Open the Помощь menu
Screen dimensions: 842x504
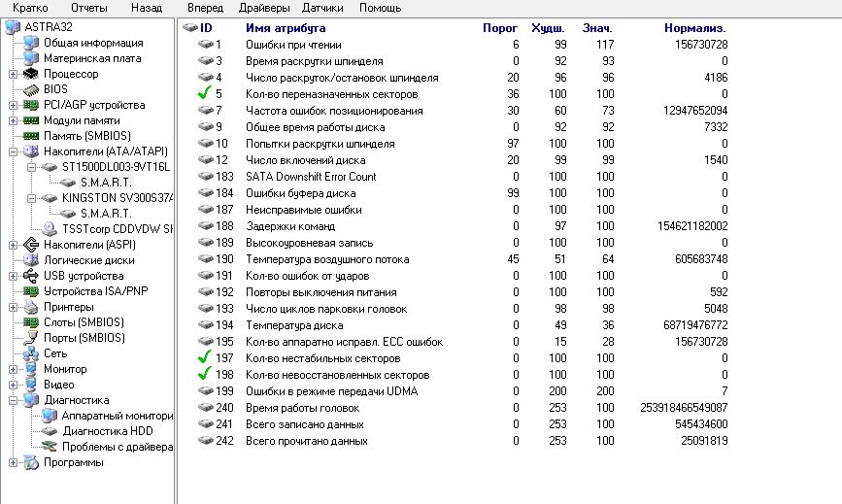pyautogui.click(x=380, y=8)
